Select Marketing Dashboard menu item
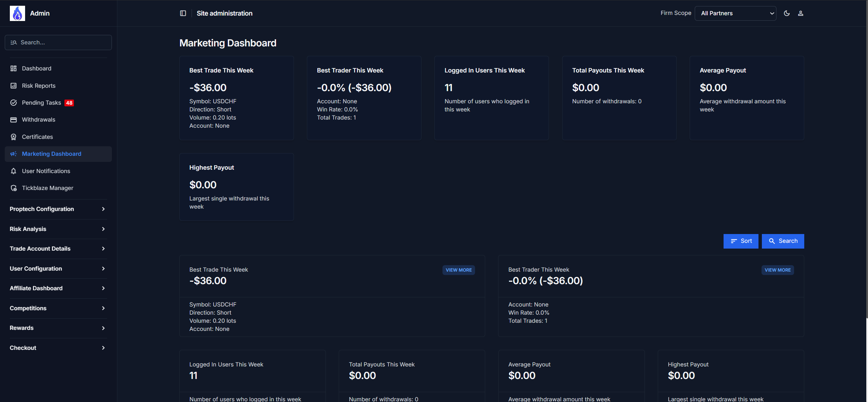The image size is (868, 402). pyautogui.click(x=52, y=154)
